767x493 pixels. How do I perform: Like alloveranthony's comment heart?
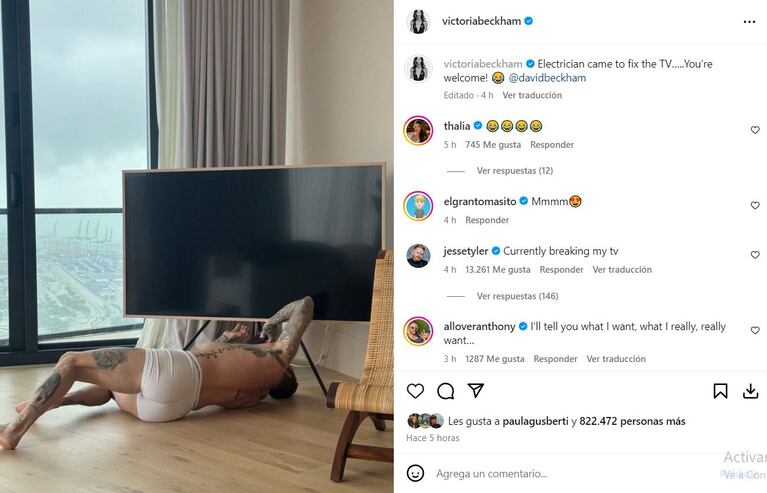755,331
